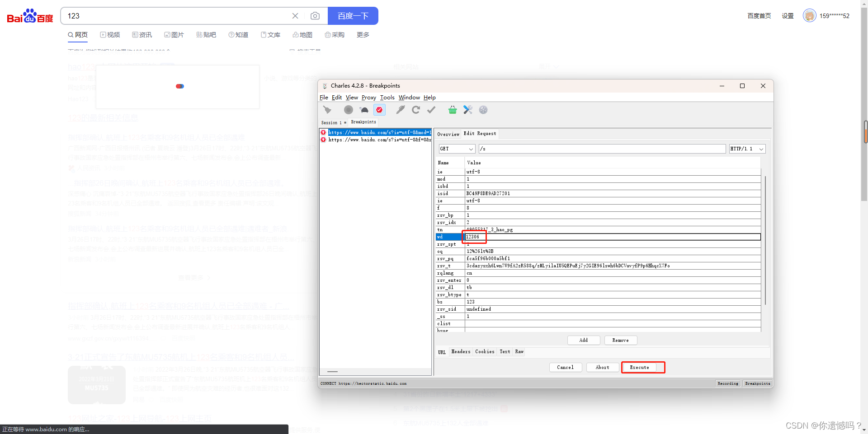Viewport: 868px width, 434px height.
Task: Click the parameter table vertical scrollbar
Action: 765,240
